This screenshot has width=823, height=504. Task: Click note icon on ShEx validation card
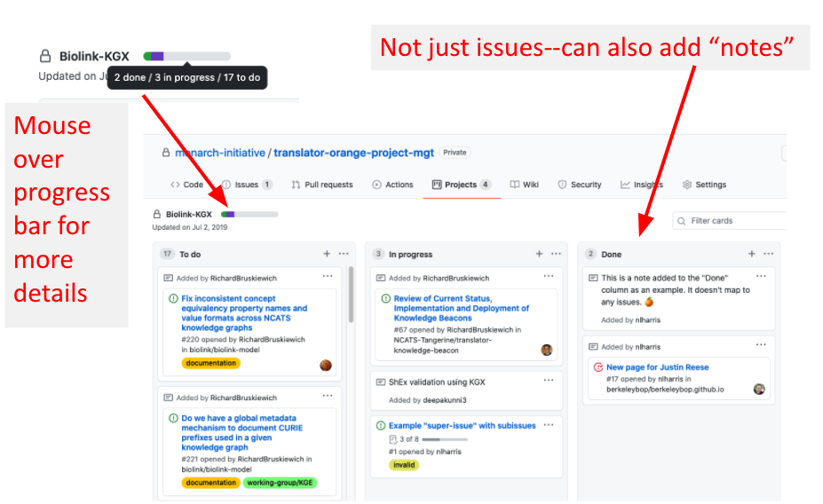381,382
